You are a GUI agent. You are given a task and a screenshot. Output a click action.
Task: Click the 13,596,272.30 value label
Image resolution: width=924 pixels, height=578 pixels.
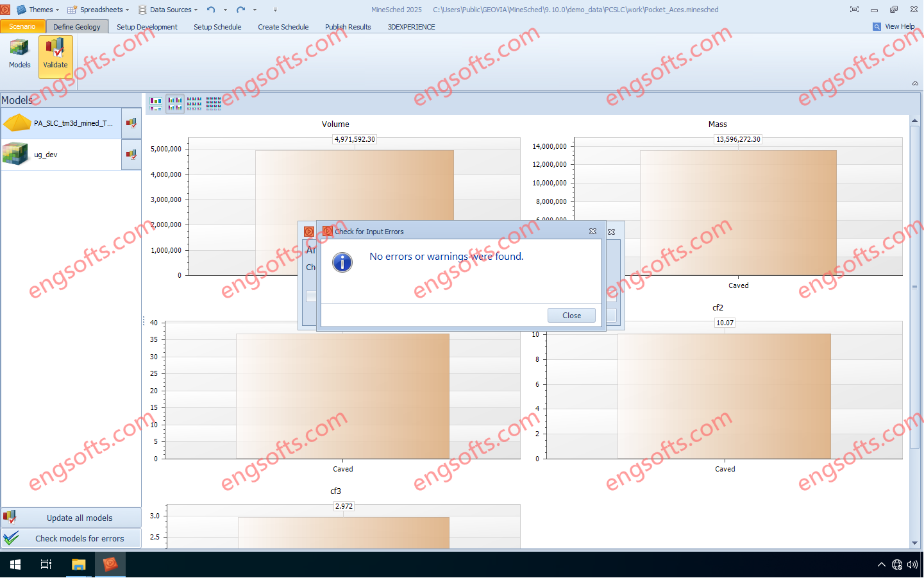point(738,139)
